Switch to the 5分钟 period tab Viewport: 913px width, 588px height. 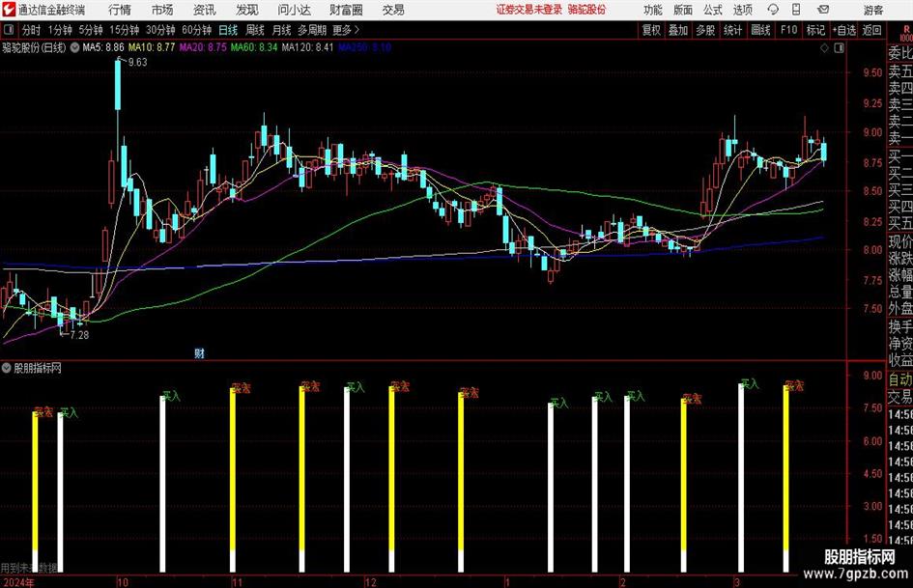[x=91, y=30]
